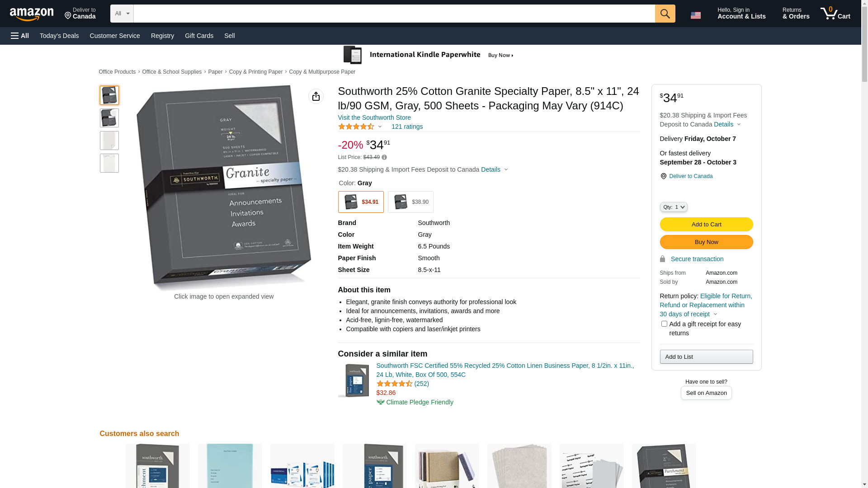Image resolution: width=868 pixels, height=488 pixels.
Task: Click the Add to Cart button
Action: coord(706,225)
